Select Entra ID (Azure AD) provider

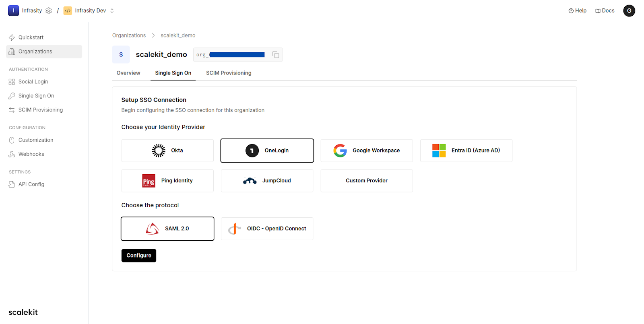pos(466,151)
